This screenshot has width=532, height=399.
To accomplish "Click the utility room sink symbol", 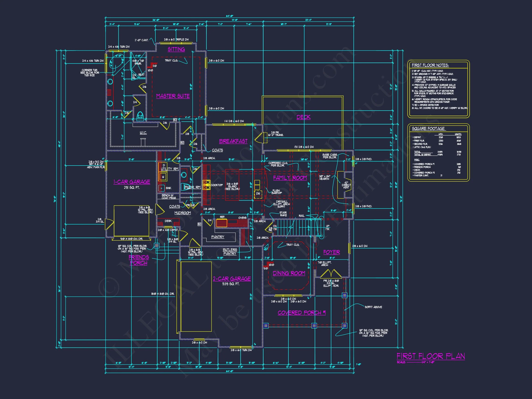I will point(162,188).
